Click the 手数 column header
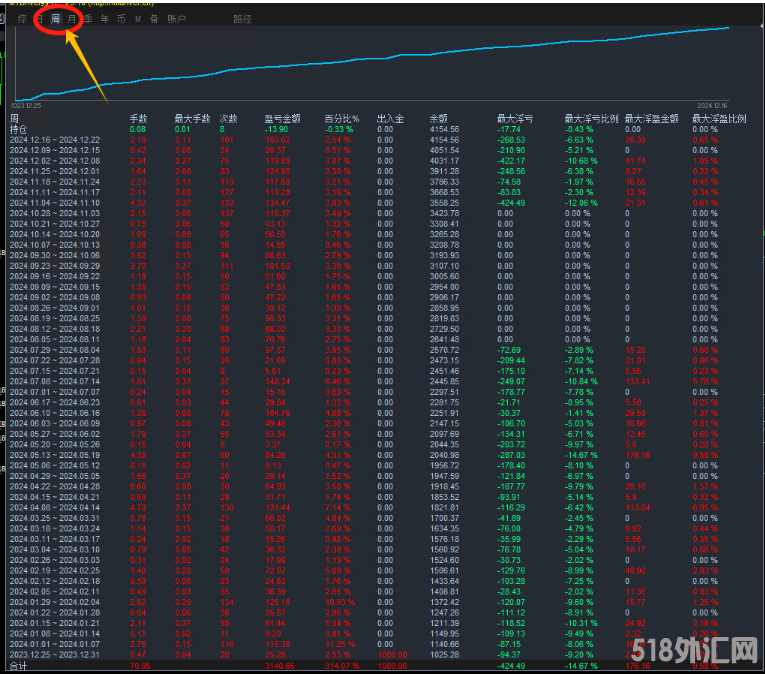765x674 pixels. 139,119
